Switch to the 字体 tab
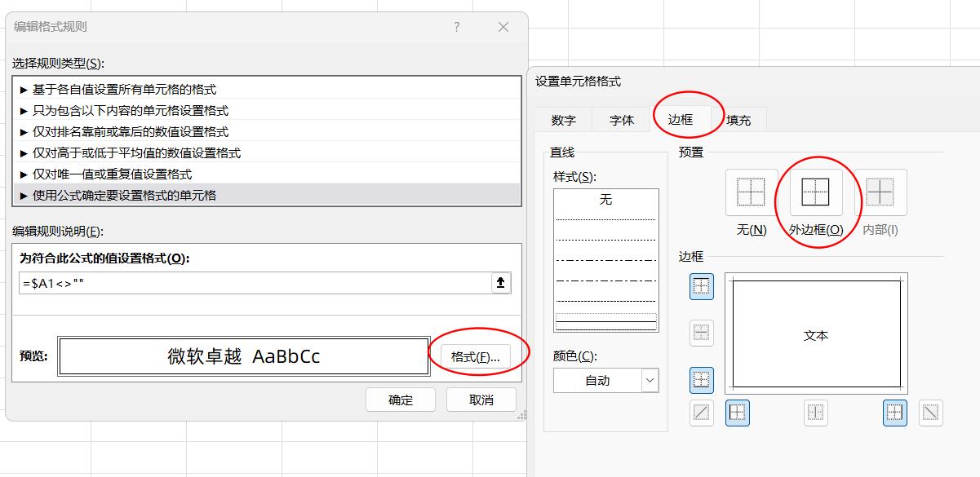This screenshot has height=477, width=980. tap(622, 120)
